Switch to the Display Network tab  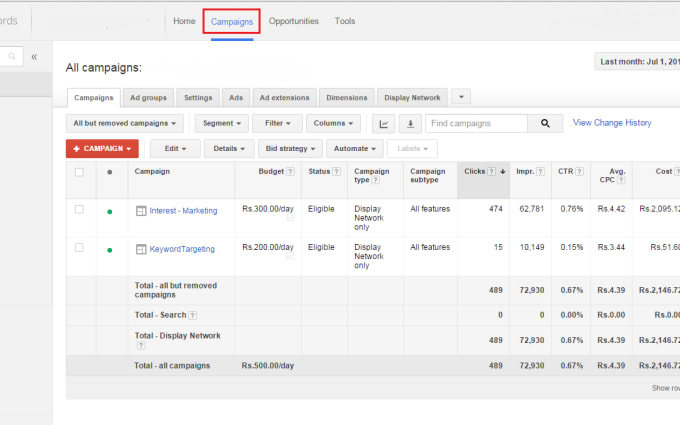pos(412,98)
